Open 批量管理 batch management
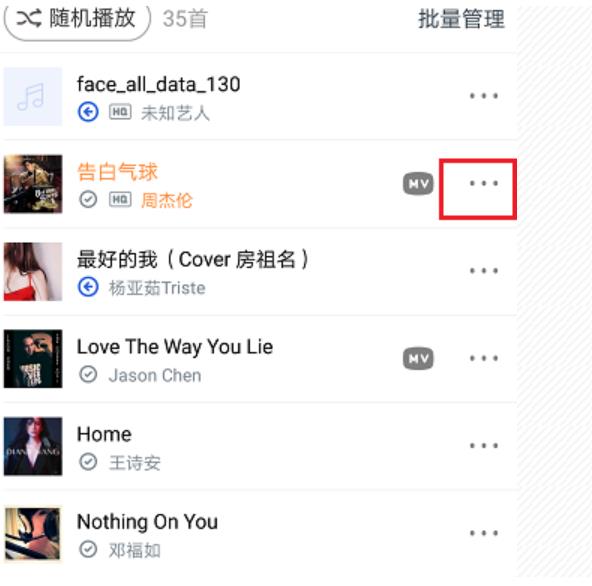Image resolution: width=592 pixels, height=586 pixels. pos(461,19)
